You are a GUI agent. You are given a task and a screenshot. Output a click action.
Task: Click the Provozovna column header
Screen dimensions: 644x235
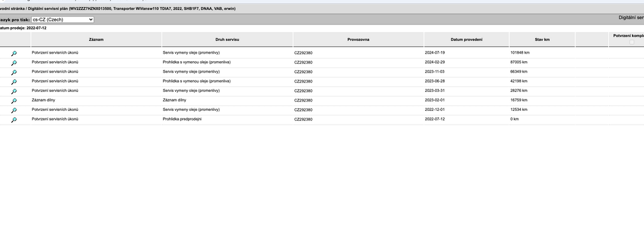tap(358, 40)
